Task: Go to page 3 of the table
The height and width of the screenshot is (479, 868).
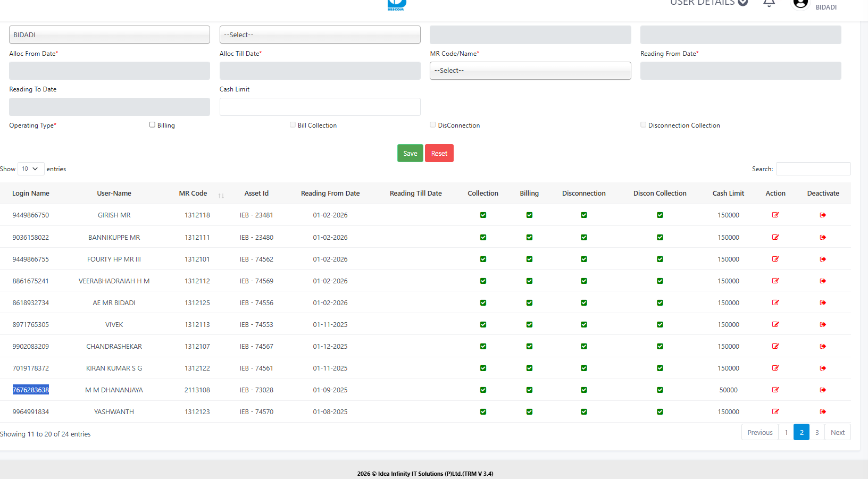Action: click(x=816, y=433)
